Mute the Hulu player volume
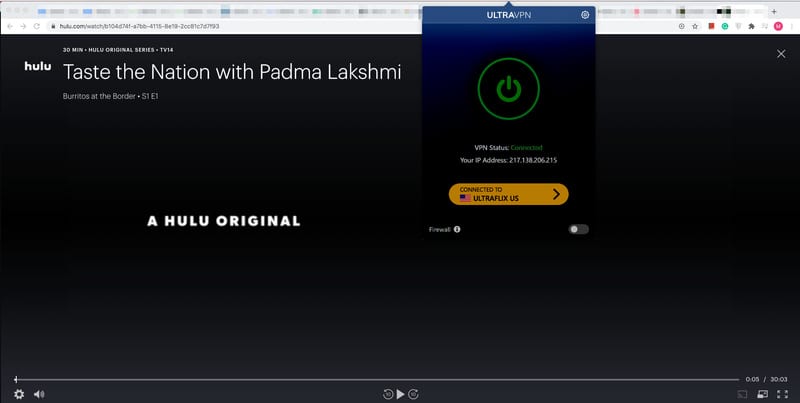The height and width of the screenshot is (403, 800). pyautogui.click(x=39, y=394)
